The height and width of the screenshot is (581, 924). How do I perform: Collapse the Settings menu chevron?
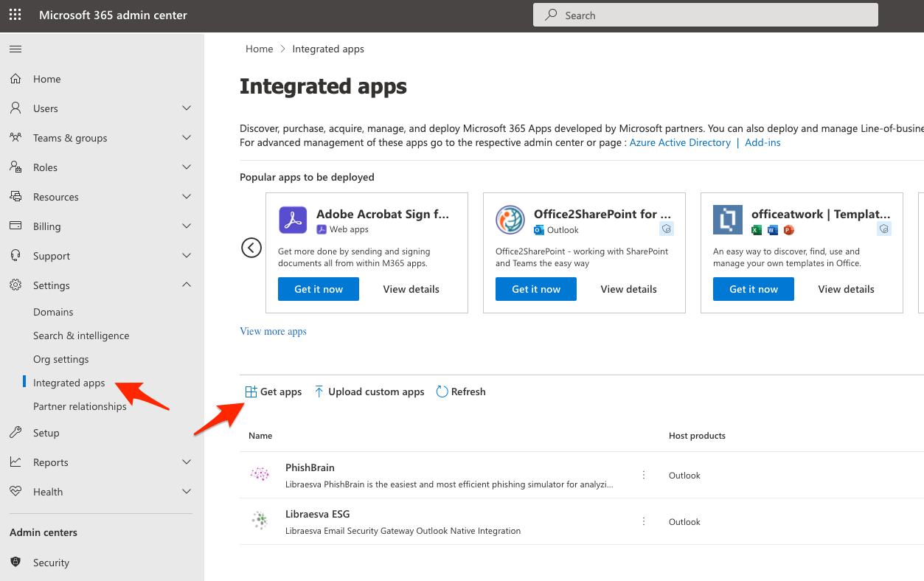[187, 285]
